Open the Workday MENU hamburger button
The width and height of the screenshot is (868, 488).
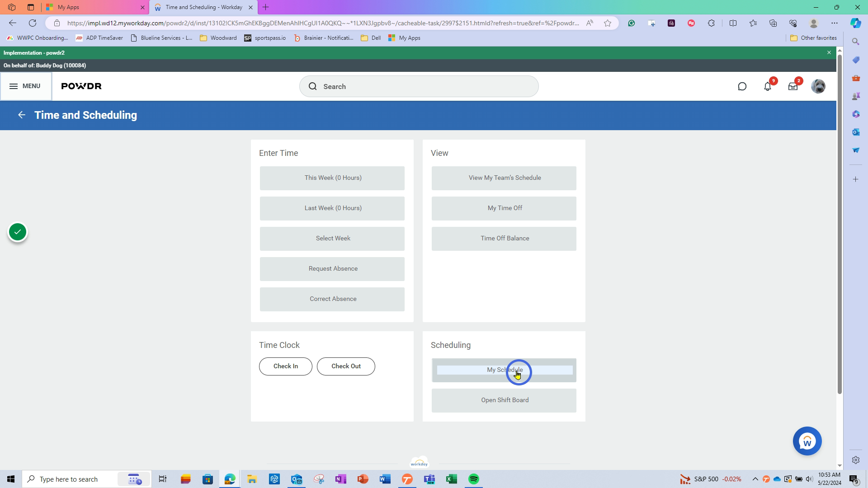[x=26, y=86]
